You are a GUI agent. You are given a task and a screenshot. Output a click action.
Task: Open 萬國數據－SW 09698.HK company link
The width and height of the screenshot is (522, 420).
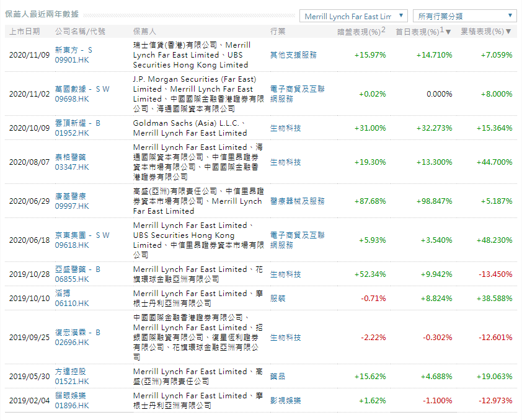(x=82, y=94)
